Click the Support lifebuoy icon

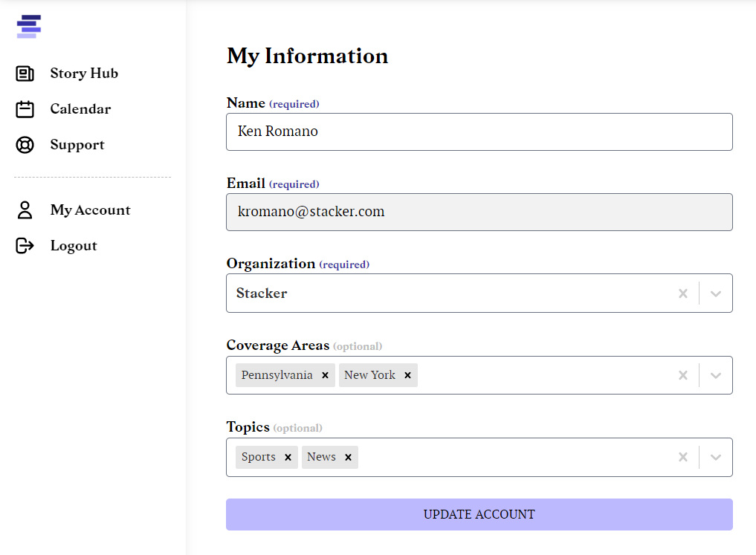coord(25,145)
